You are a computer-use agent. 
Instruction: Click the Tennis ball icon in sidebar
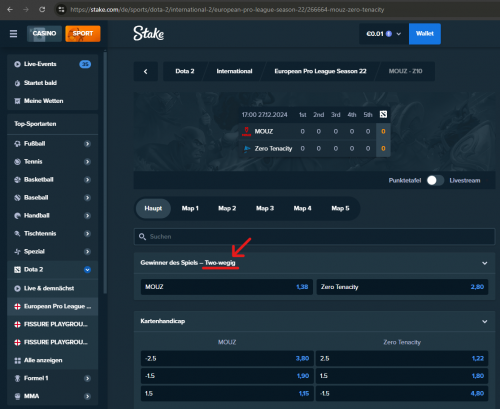pos(17,162)
